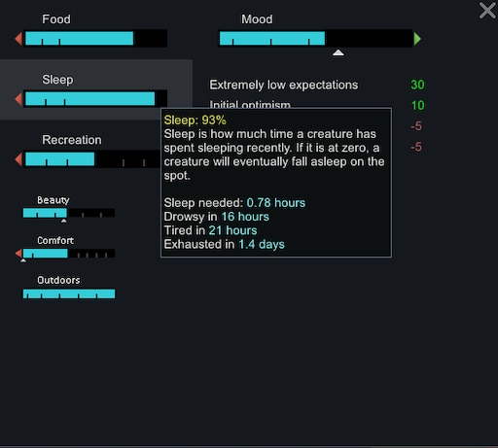Click the white marker under the Comfort bar
The image size is (498, 448).
pos(23,260)
